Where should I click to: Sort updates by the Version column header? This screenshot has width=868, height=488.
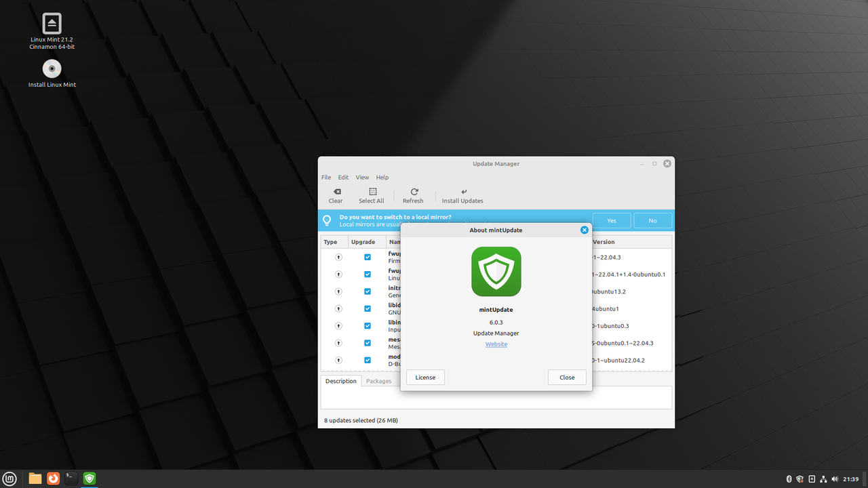631,242
